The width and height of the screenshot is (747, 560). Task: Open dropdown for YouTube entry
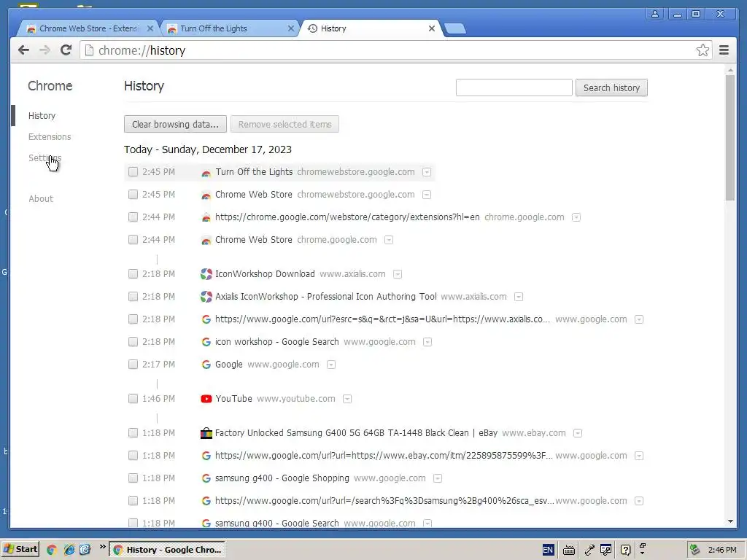pyautogui.click(x=347, y=399)
